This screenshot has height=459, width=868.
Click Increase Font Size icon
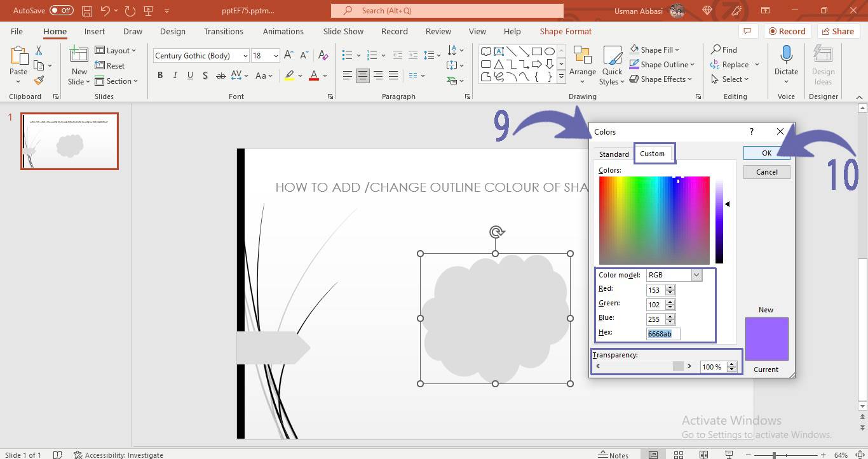point(288,56)
